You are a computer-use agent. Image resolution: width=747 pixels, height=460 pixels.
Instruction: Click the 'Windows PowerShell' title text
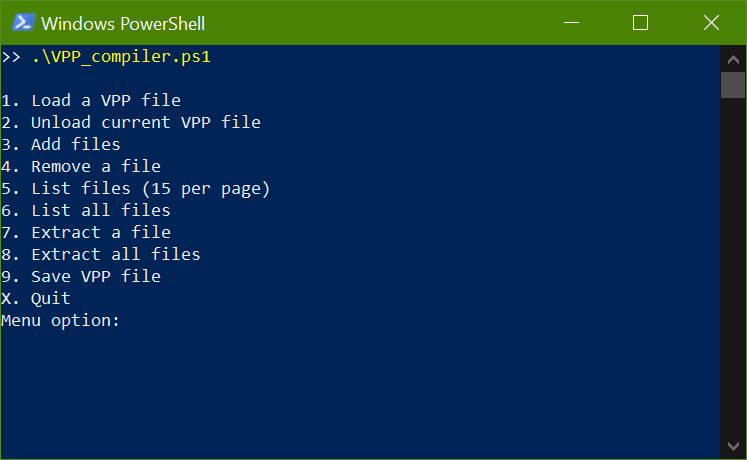[123, 24]
